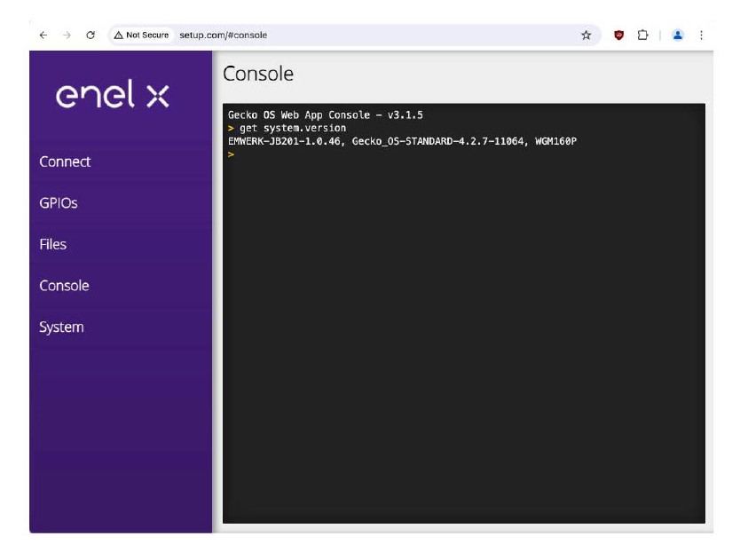
Task: Click the version output line starting EMWERK-JB201
Action: 402,141
